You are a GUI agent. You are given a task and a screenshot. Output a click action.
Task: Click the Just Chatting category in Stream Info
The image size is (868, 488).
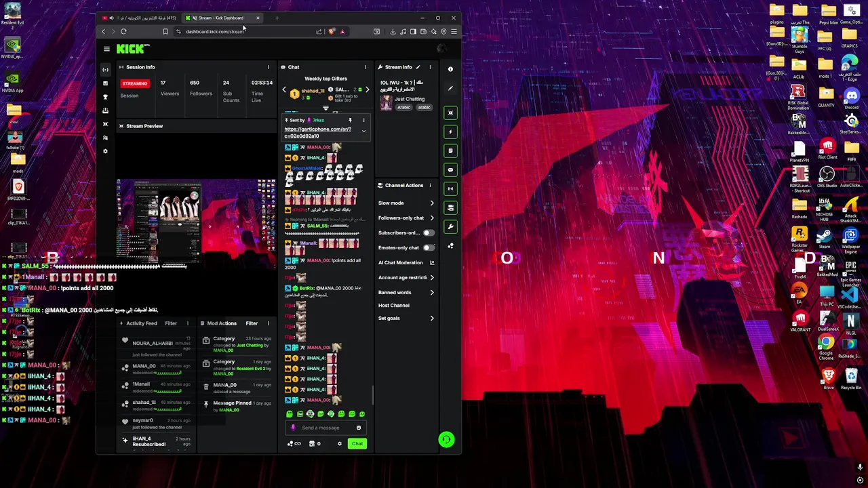pos(410,99)
